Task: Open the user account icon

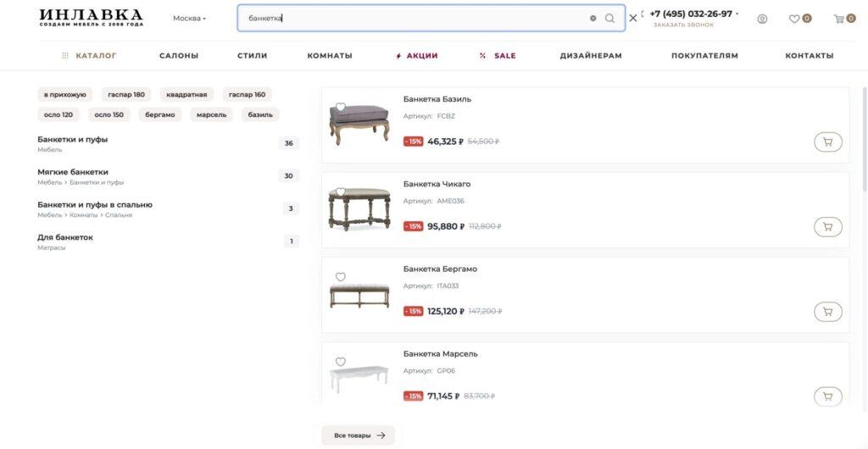Action: pyautogui.click(x=762, y=19)
